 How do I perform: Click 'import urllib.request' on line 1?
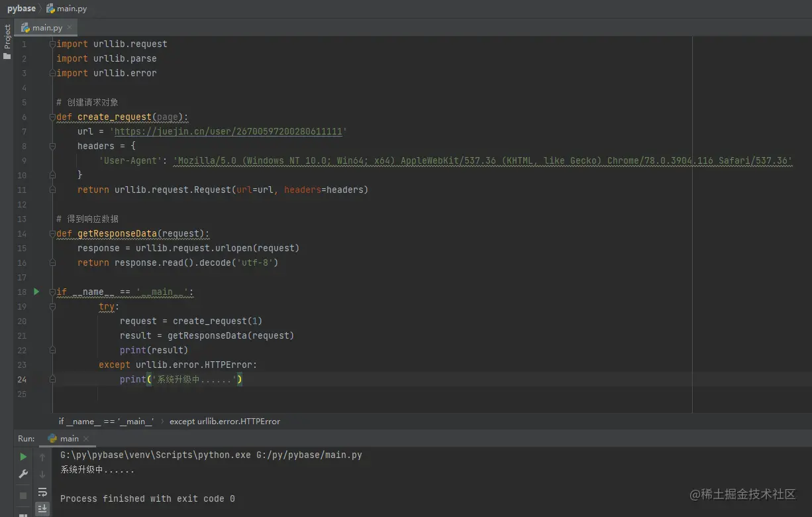pyautogui.click(x=112, y=44)
